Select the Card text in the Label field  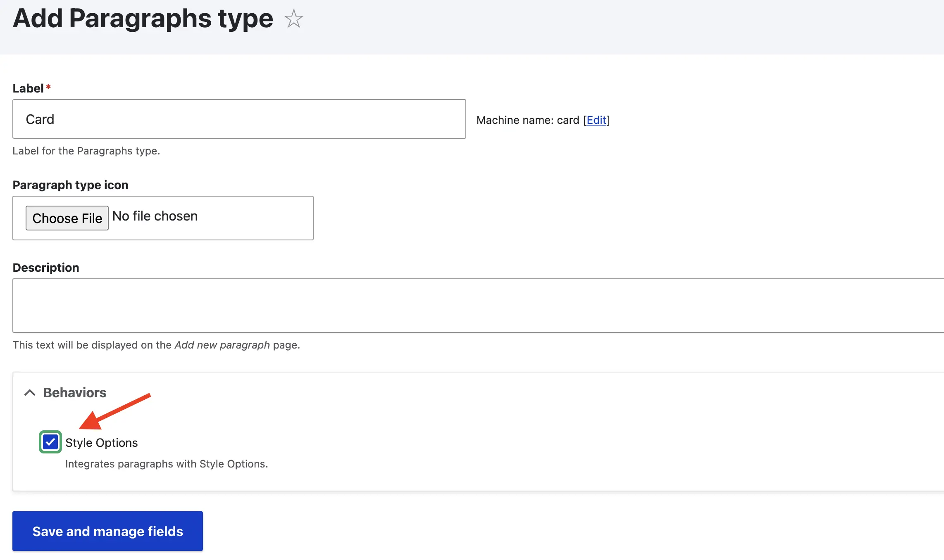pyautogui.click(x=40, y=119)
